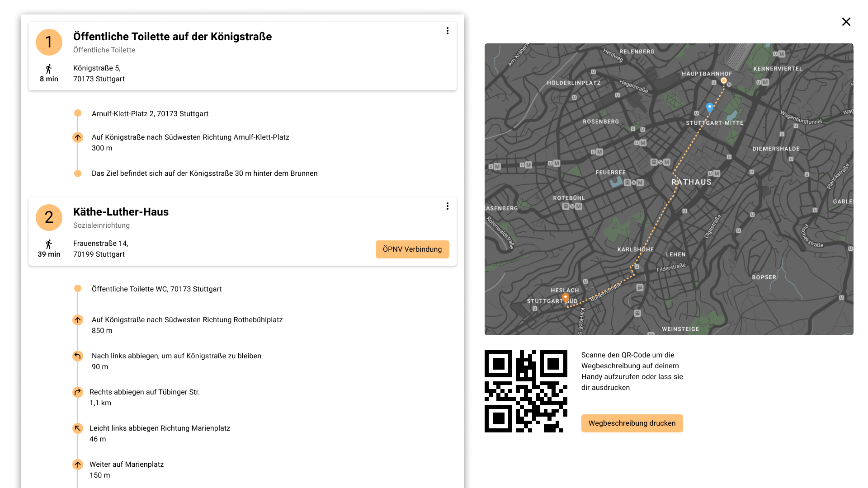Click the subtitle Öffentliche Toilette under first heading
Screen dimensions: 868x488
click(x=104, y=50)
